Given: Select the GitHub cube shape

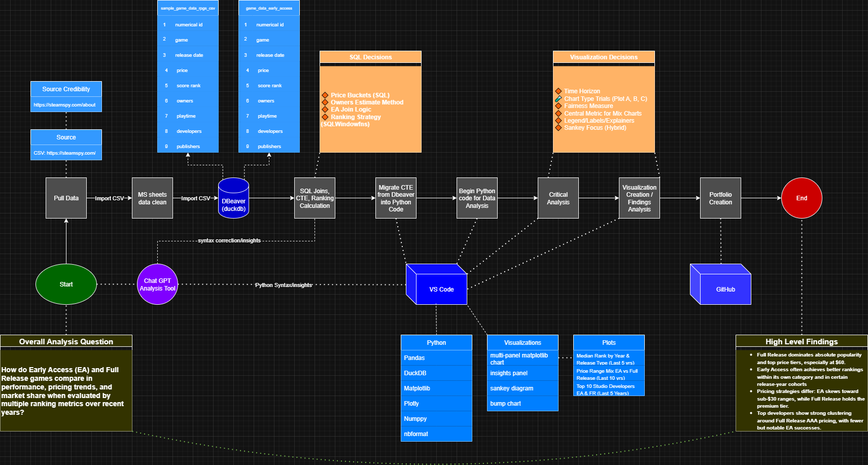Looking at the screenshot, I should click(x=724, y=289).
